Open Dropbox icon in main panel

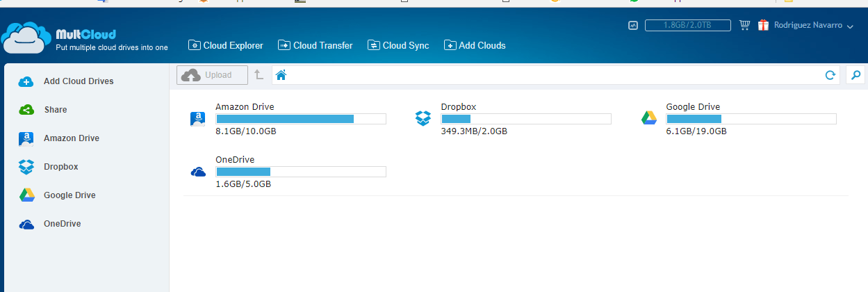click(423, 118)
